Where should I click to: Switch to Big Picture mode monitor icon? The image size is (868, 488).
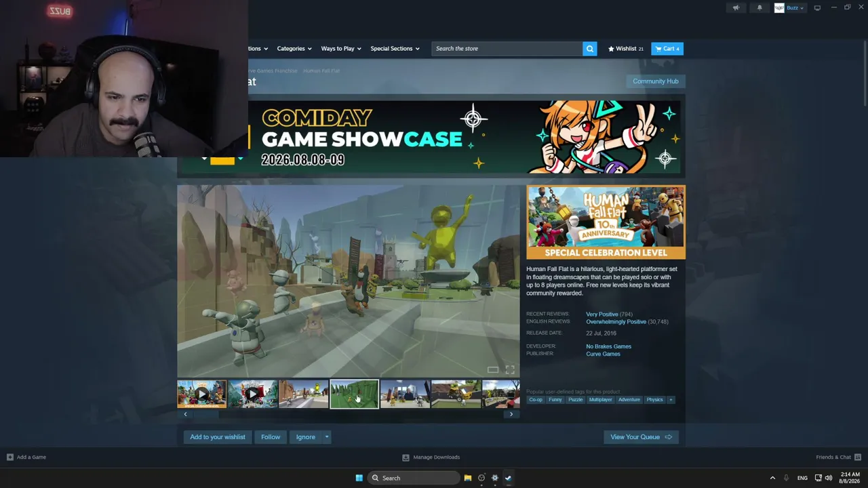pos(817,8)
